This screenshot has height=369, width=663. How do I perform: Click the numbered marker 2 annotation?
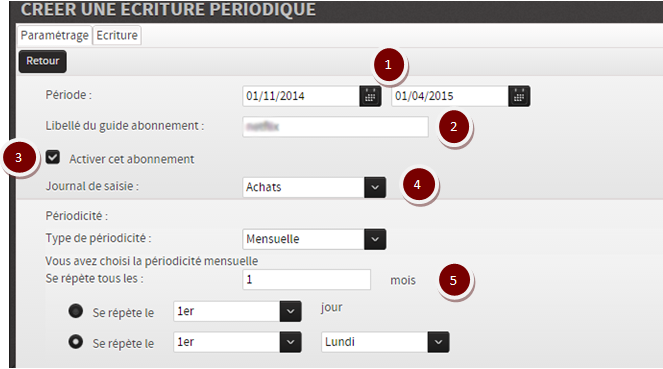[x=454, y=126]
